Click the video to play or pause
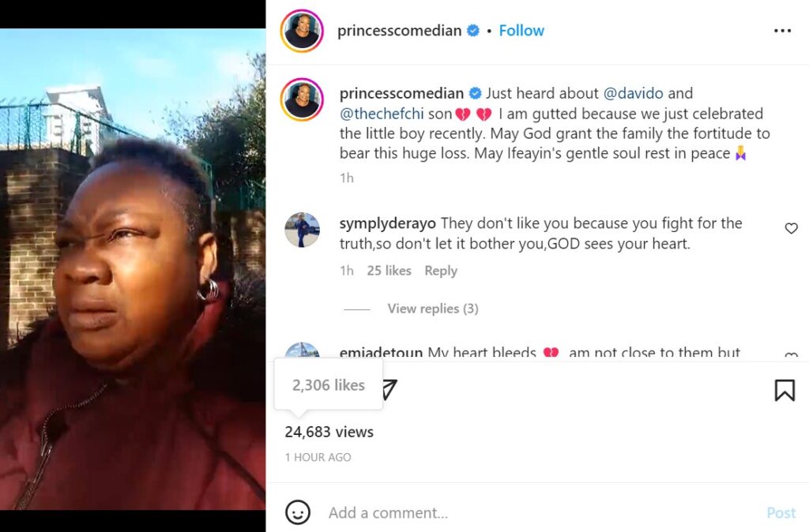 [x=133, y=268]
